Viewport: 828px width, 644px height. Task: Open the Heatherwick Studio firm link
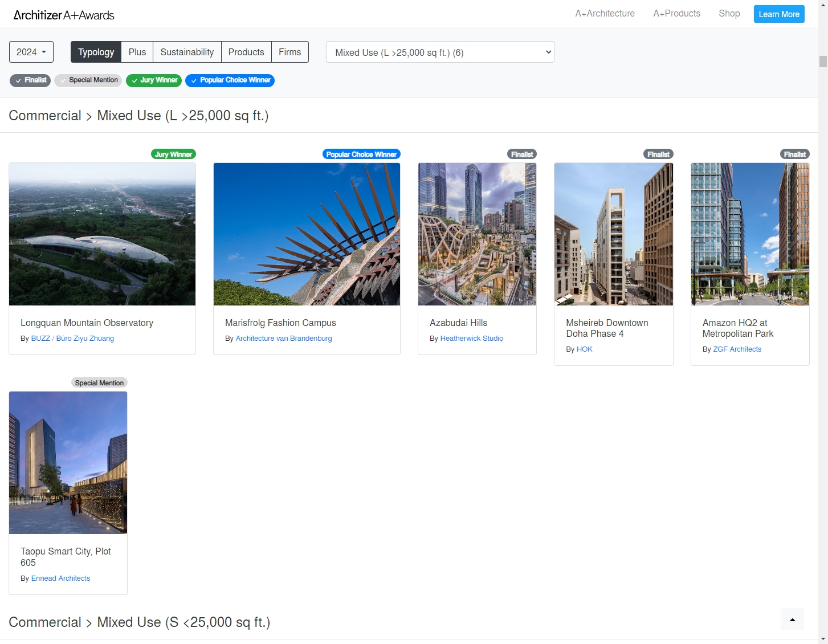tap(471, 339)
